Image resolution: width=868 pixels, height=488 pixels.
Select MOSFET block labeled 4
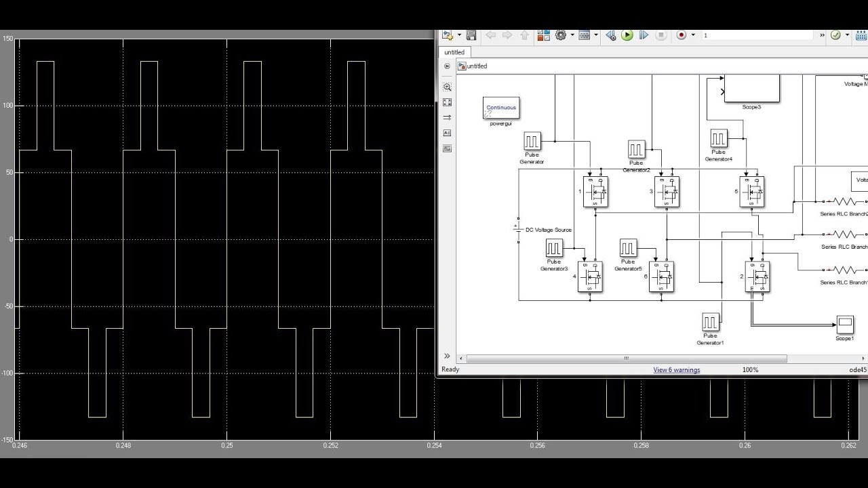pyautogui.click(x=590, y=277)
